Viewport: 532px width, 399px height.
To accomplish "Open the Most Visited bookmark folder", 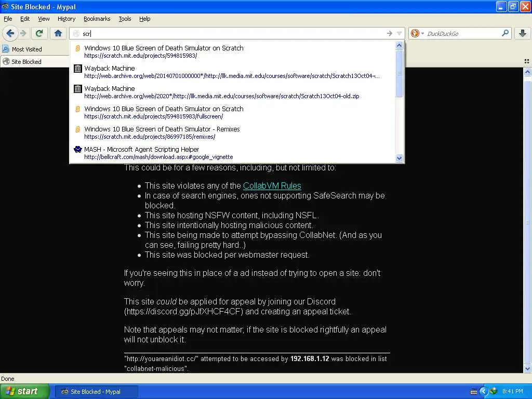I will tap(22, 49).
